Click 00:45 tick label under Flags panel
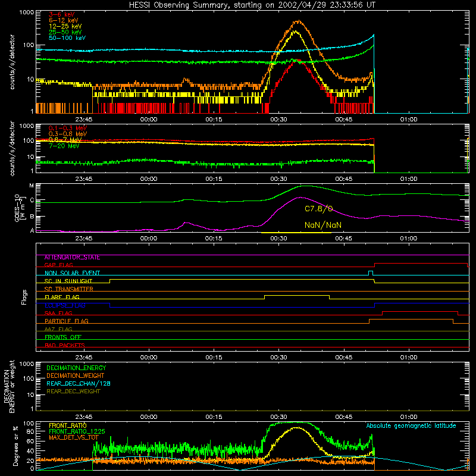The width and height of the screenshot is (476, 476). 344,358
